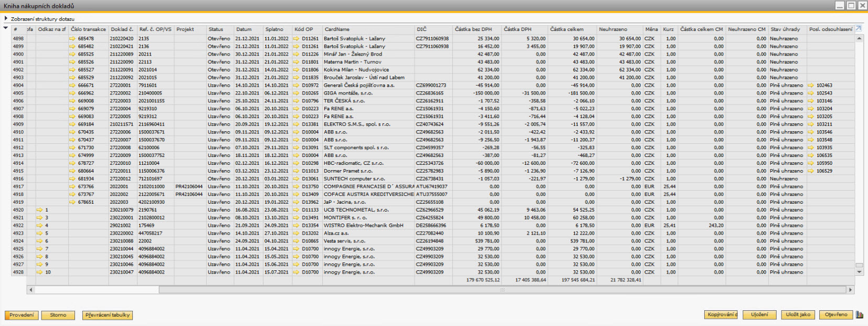
Task: Follow link arrow next to partner code D13750
Action: (297, 187)
